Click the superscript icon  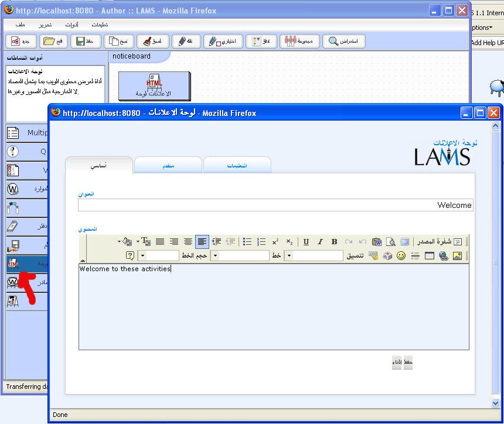pyautogui.click(x=275, y=242)
